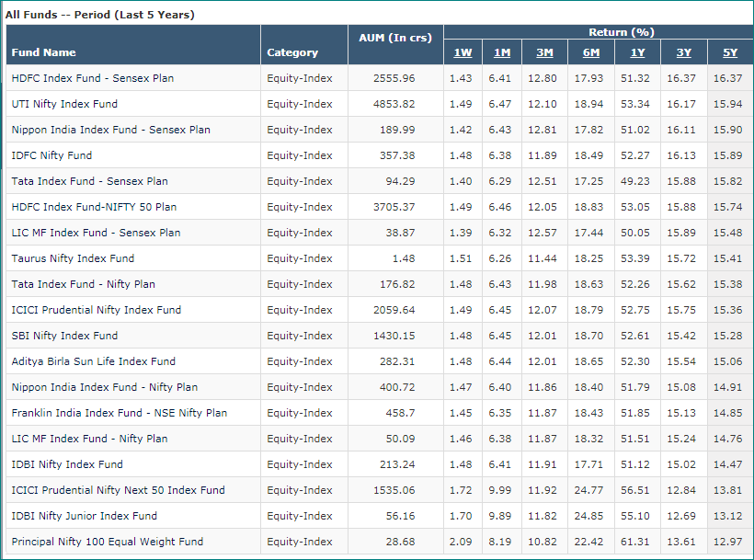
Task: Select Principal Nifty 100 Equal Weight Fund
Action: click(108, 542)
